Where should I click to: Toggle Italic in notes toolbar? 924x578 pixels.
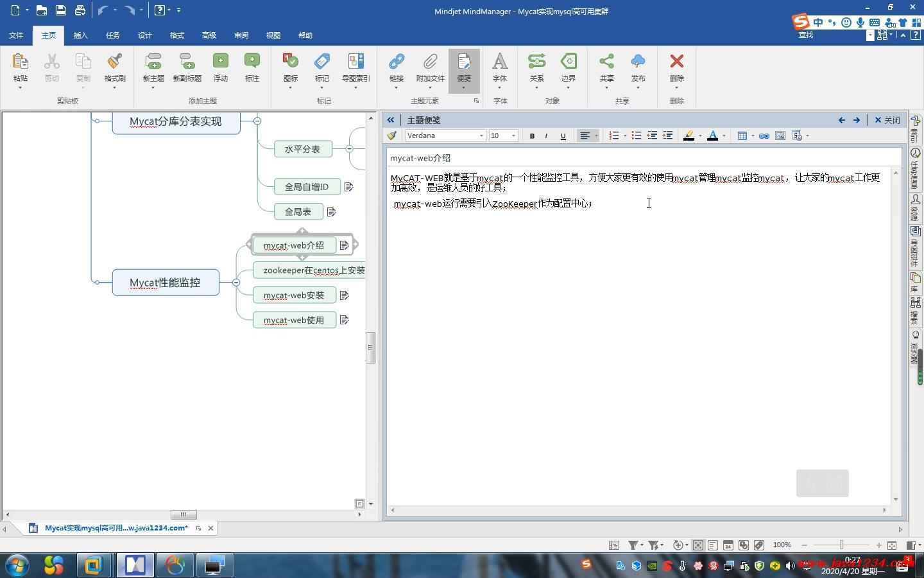tap(547, 136)
